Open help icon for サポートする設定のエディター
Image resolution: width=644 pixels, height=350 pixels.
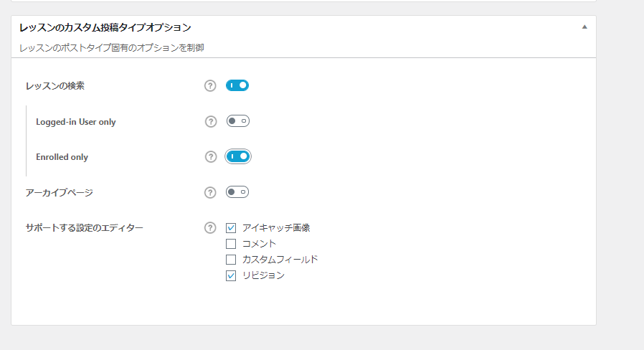pos(210,227)
